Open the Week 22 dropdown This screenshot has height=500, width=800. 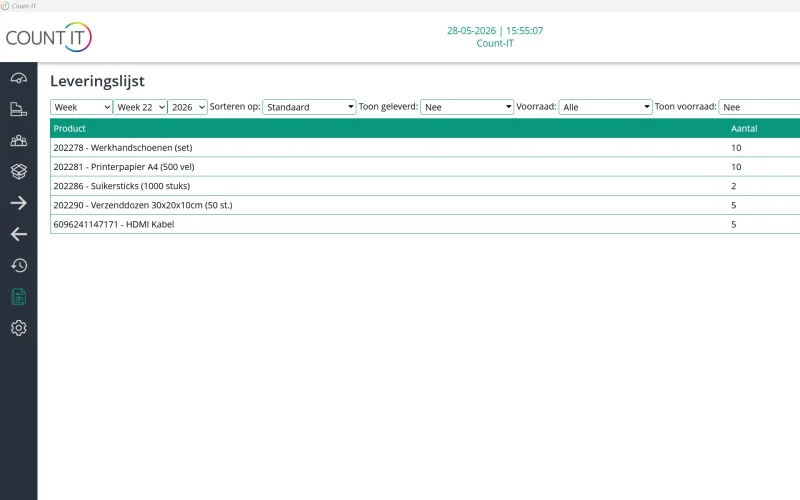tap(140, 107)
